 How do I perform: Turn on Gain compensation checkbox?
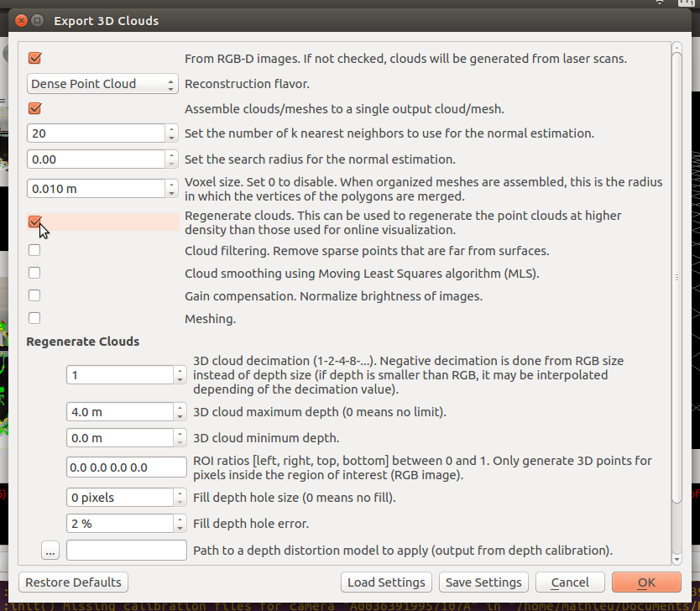point(34,295)
